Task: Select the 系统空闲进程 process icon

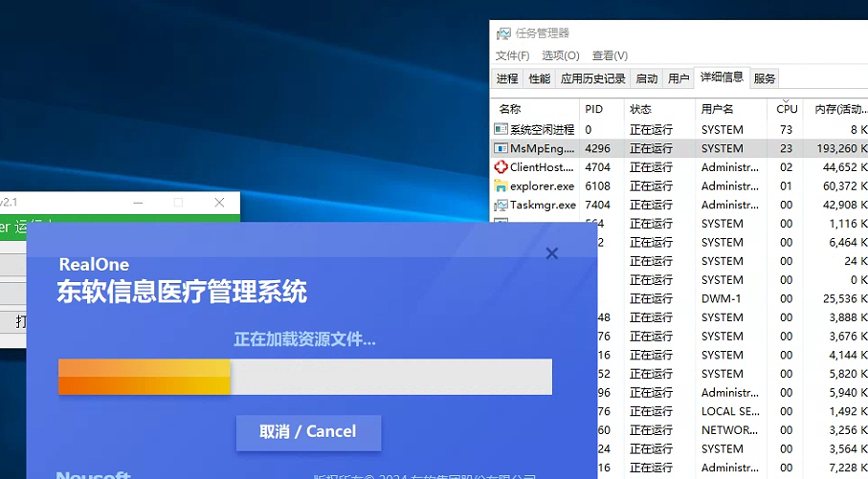Action: point(501,129)
